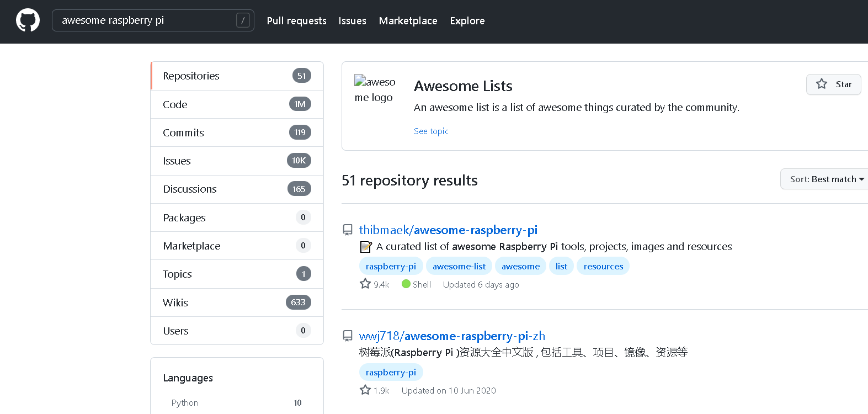868x414 pixels.
Task: Select the Wikis filter
Action: 237,302
